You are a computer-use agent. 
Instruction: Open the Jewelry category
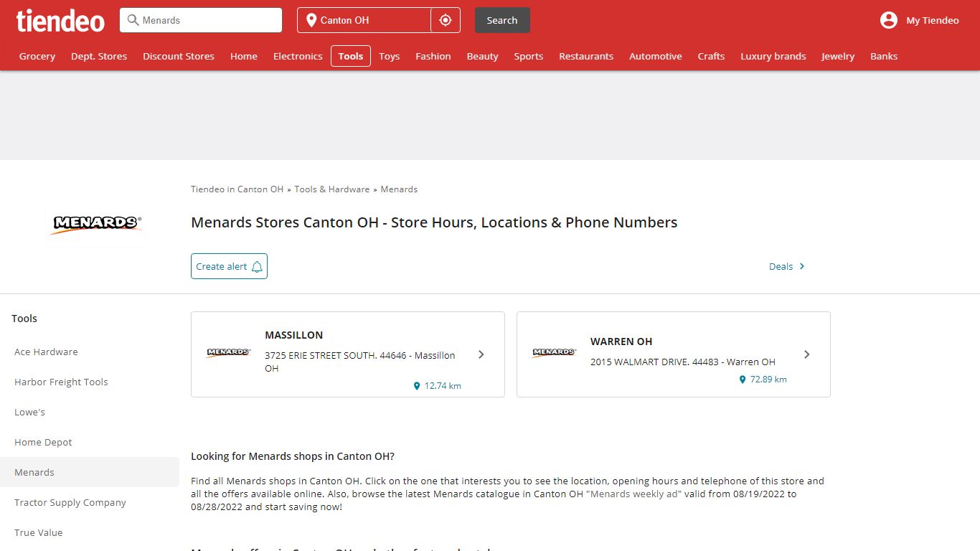coord(838,56)
